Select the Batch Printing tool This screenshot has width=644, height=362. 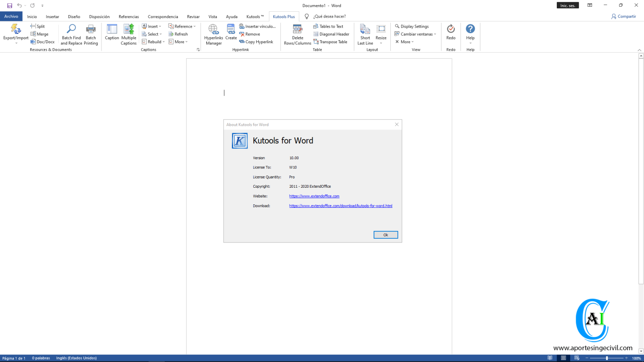tap(91, 34)
